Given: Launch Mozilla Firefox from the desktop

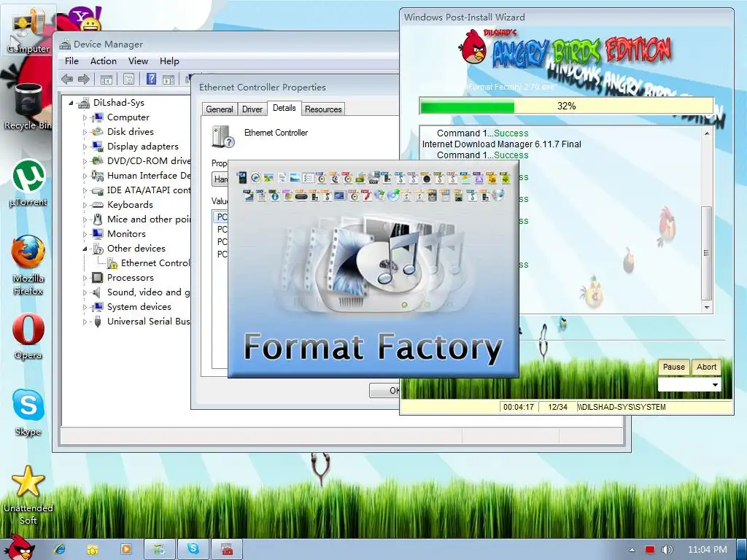Looking at the screenshot, I should [28, 265].
